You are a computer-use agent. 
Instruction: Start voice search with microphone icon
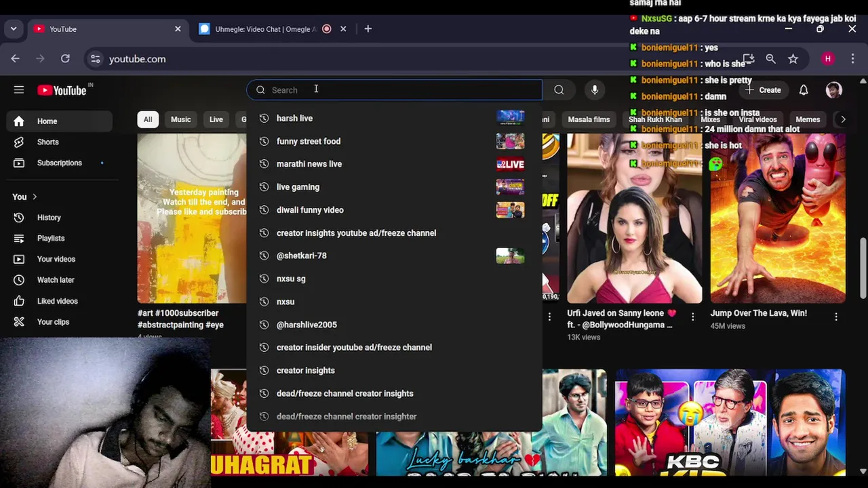coord(595,90)
